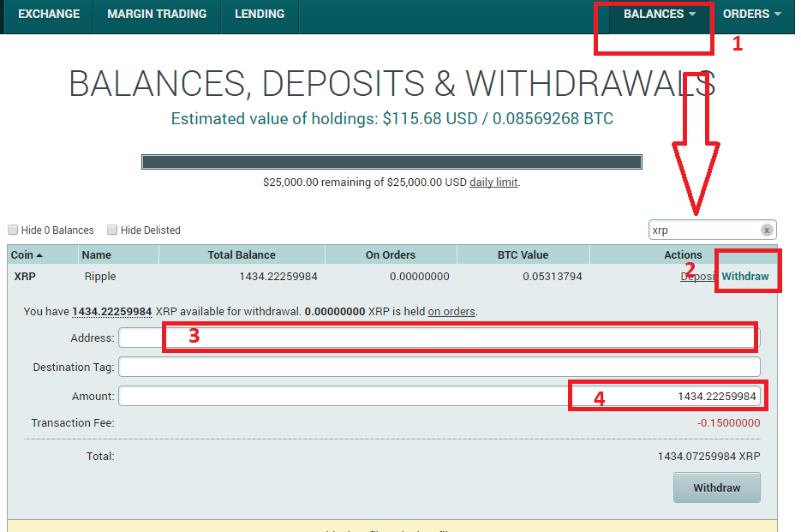
Task: Expand the Balances dropdown menu
Action: (x=660, y=15)
